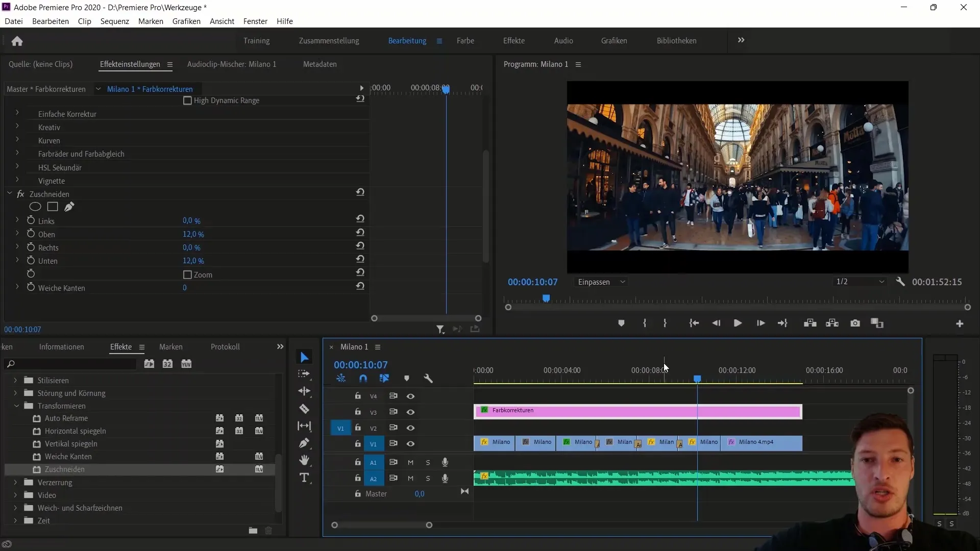Image resolution: width=980 pixels, height=551 pixels.
Task: Open the Metadaten tab
Action: tap(320, 64)
